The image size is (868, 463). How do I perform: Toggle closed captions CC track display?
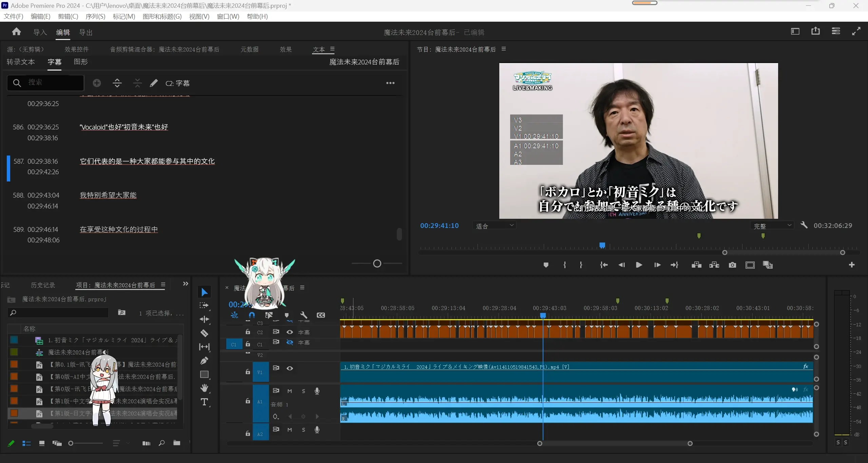point(321,315)
